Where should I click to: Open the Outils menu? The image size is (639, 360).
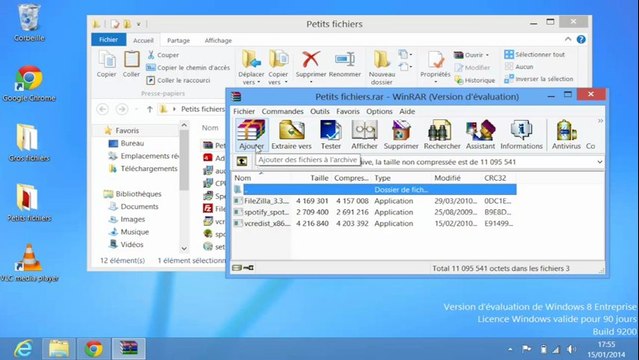click(x=320, y=111)
